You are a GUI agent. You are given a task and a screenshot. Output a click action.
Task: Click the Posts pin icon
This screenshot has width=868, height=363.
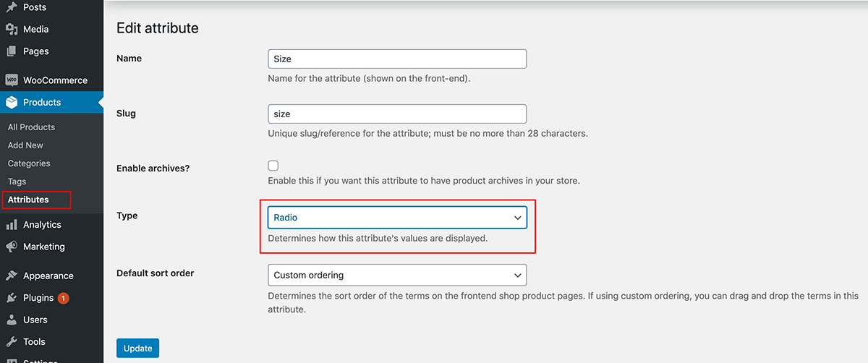tap(12, 7)
